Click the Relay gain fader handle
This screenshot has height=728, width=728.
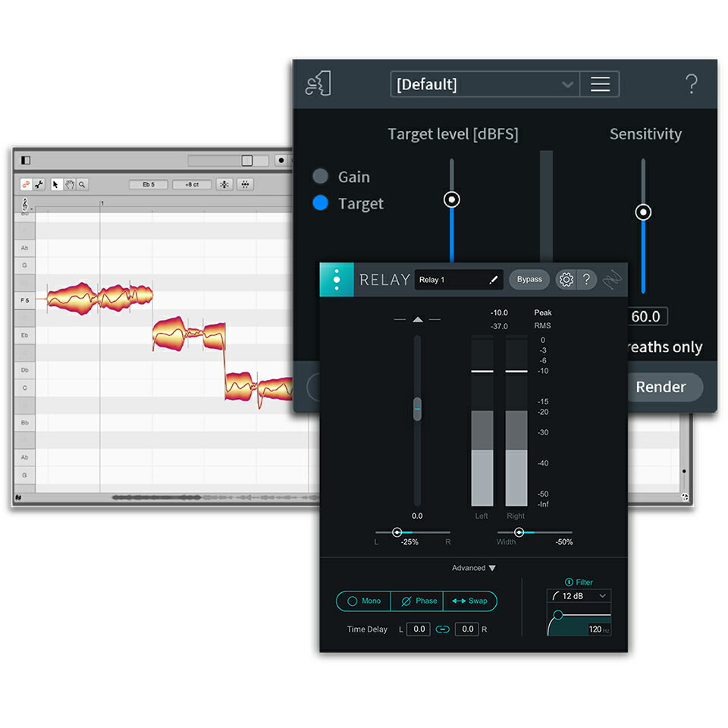click(417, 409)
